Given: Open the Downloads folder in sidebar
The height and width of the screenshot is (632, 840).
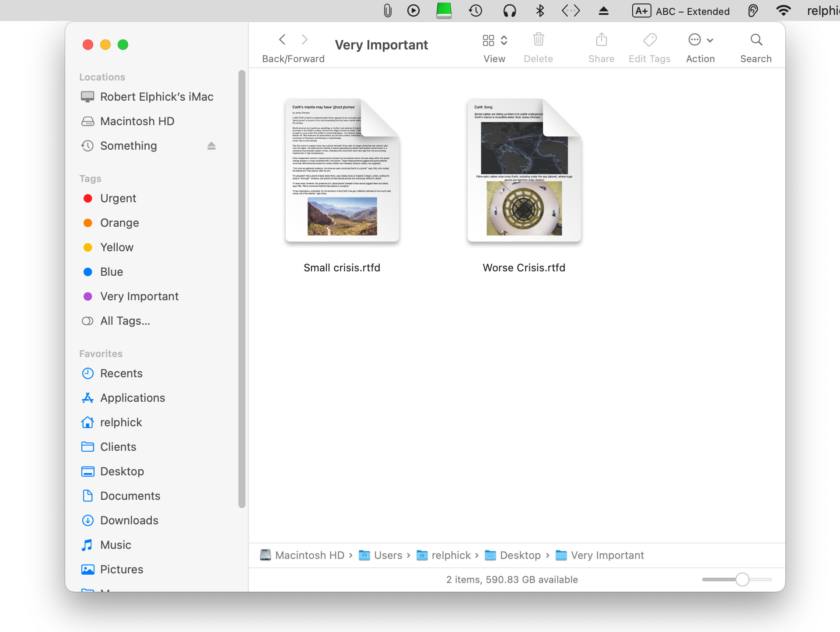Looking at the screenshot, I should (129, 520).
